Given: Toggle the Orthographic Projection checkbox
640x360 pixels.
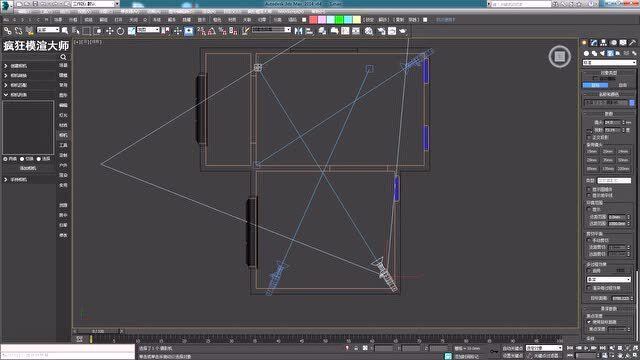Looking at the screenshot, I should [x=589, y=138].
